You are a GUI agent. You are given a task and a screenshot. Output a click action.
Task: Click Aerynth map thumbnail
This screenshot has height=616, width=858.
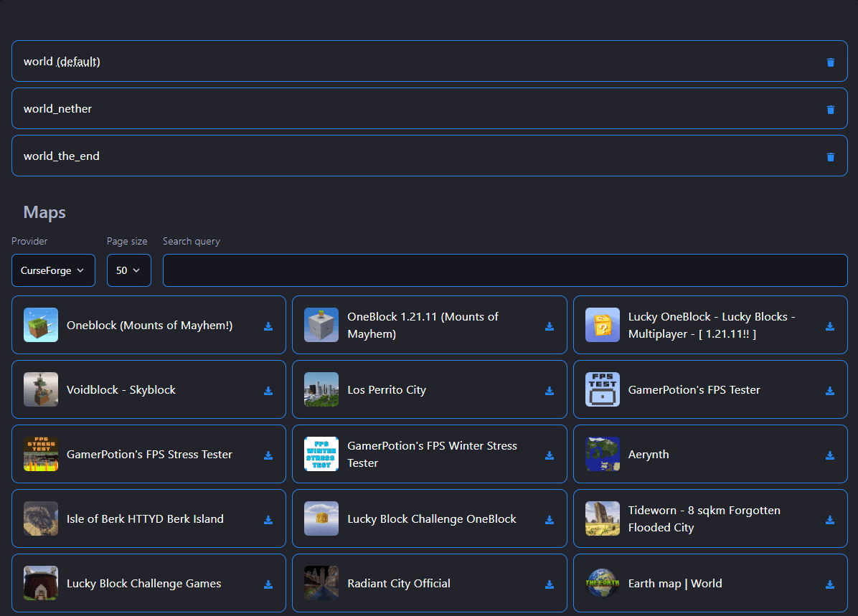(603, 454)
